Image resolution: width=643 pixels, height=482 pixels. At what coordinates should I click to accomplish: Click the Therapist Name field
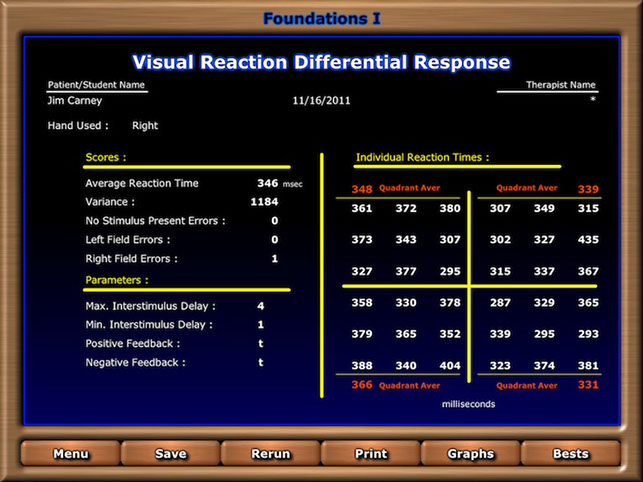(561, 85)
